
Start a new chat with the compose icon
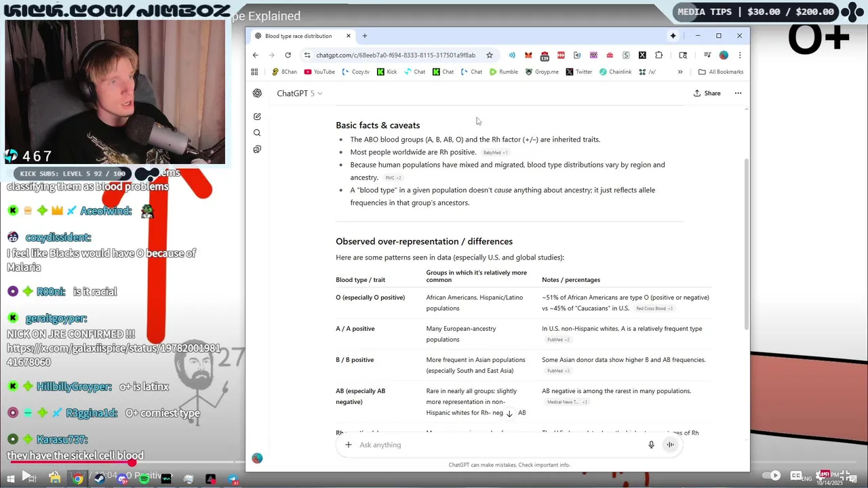click(257, 117)
